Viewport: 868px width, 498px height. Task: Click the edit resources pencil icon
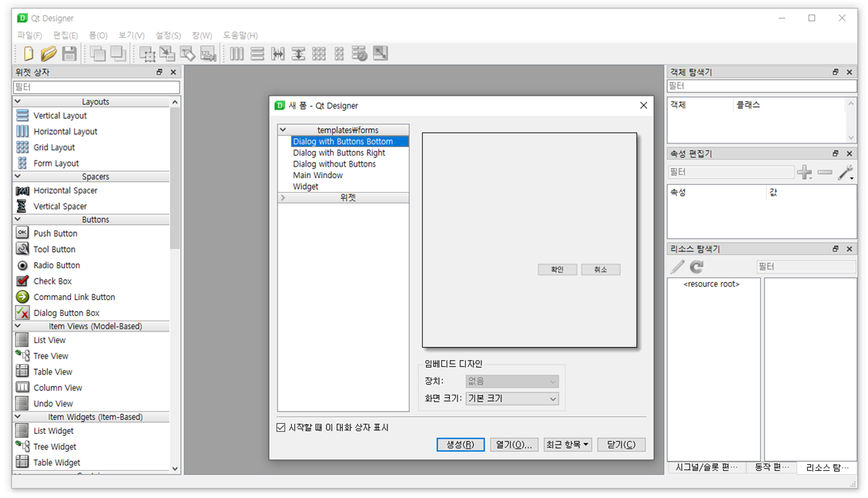click(678, 267)
